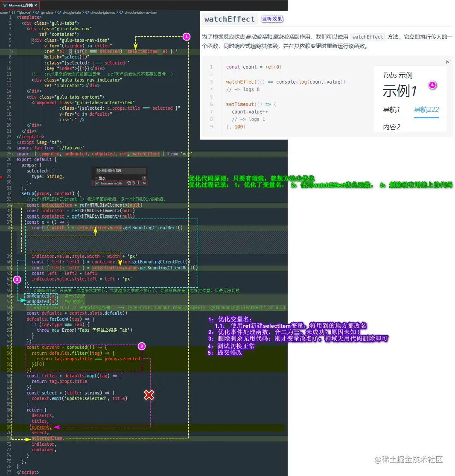This screenshot has width=455, height=476.
Task: Click the @click="select(t)" attribute line
Action: click(67, 57)
